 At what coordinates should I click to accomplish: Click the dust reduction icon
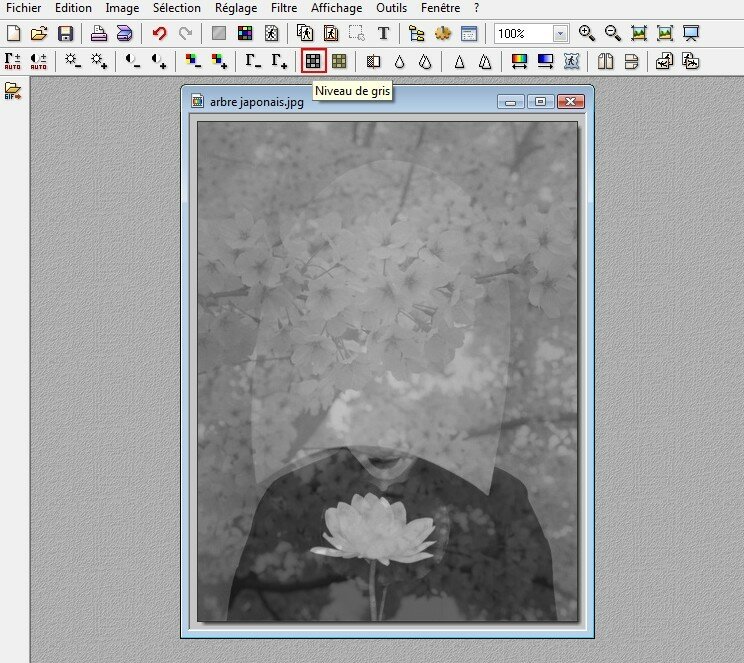[373, 61]
